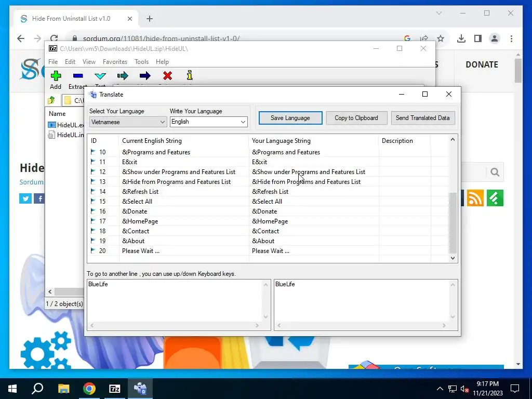Open the Tools menu in 7-Zip
Viewport: 532px width, 399px height.
click(x=141, y=62)
